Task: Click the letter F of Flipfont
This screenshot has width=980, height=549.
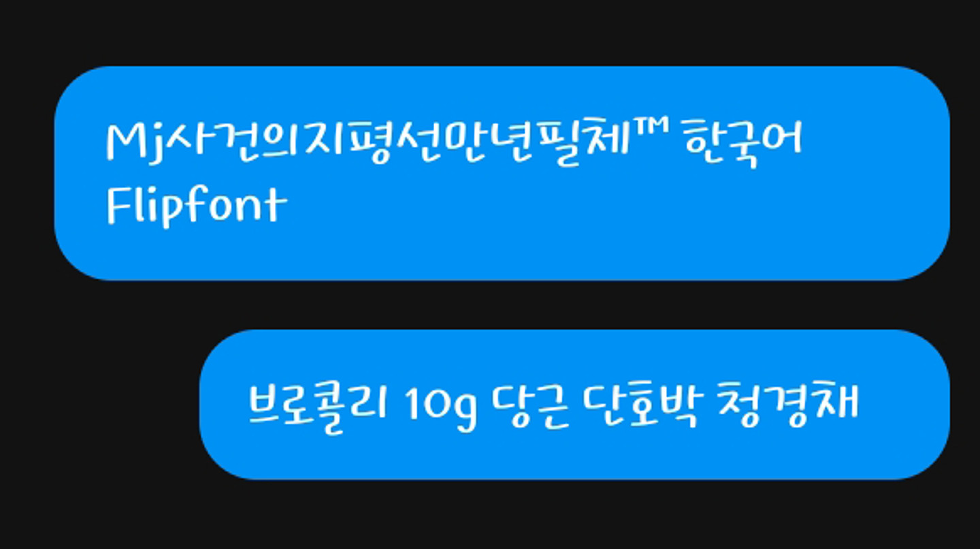Action: [x=119, y=205]
